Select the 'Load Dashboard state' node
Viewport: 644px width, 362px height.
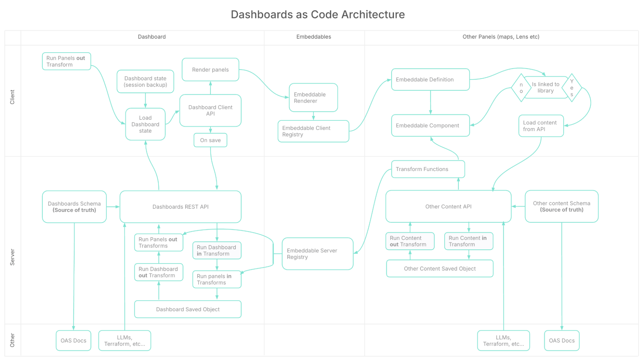(x=145, y=124)
